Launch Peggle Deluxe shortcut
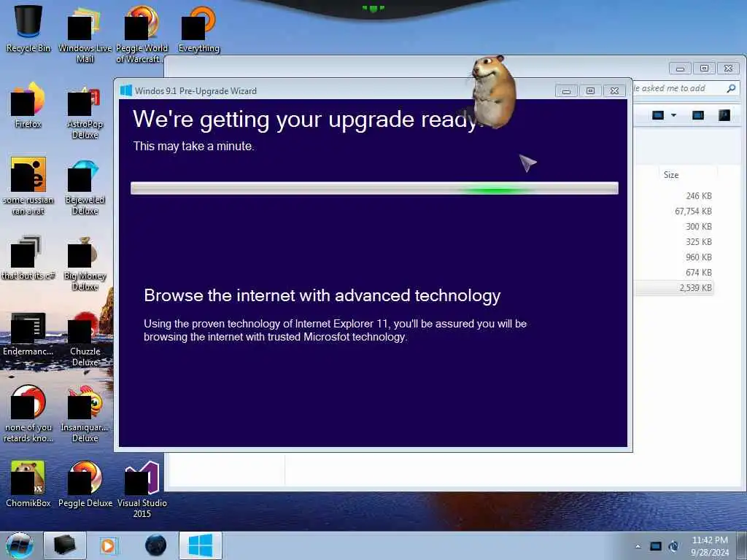The width and height of the screenshot is (747, 560). 85,484
